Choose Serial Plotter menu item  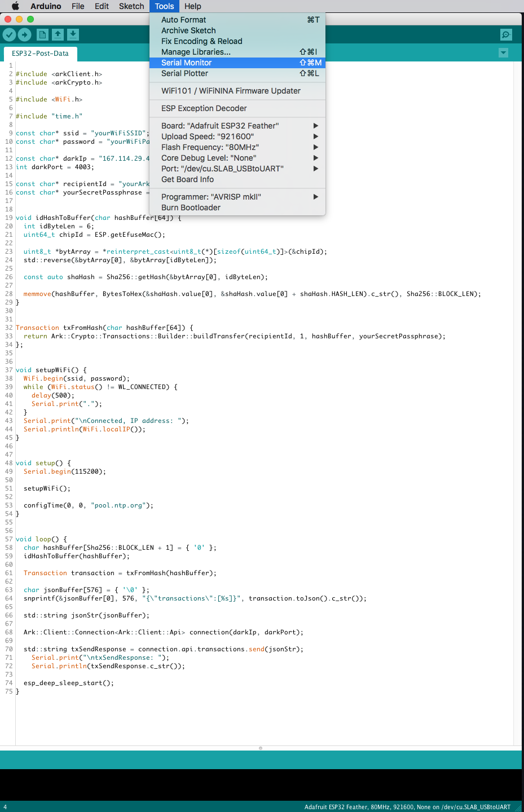[x=185, y=73]
